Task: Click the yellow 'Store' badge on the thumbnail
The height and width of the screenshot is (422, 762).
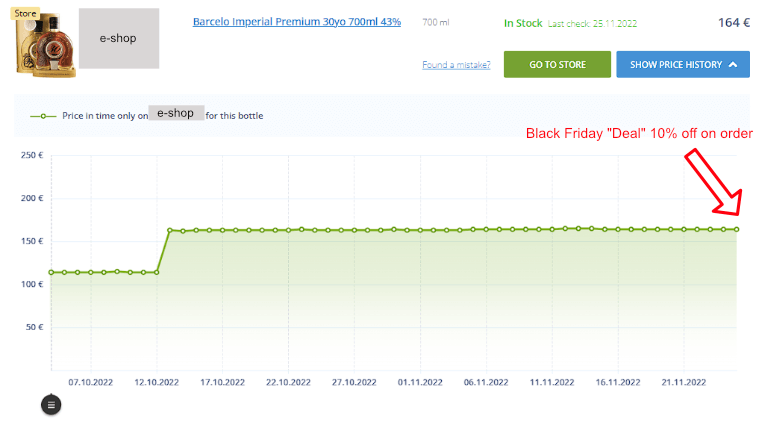Action: pos(25,13)
